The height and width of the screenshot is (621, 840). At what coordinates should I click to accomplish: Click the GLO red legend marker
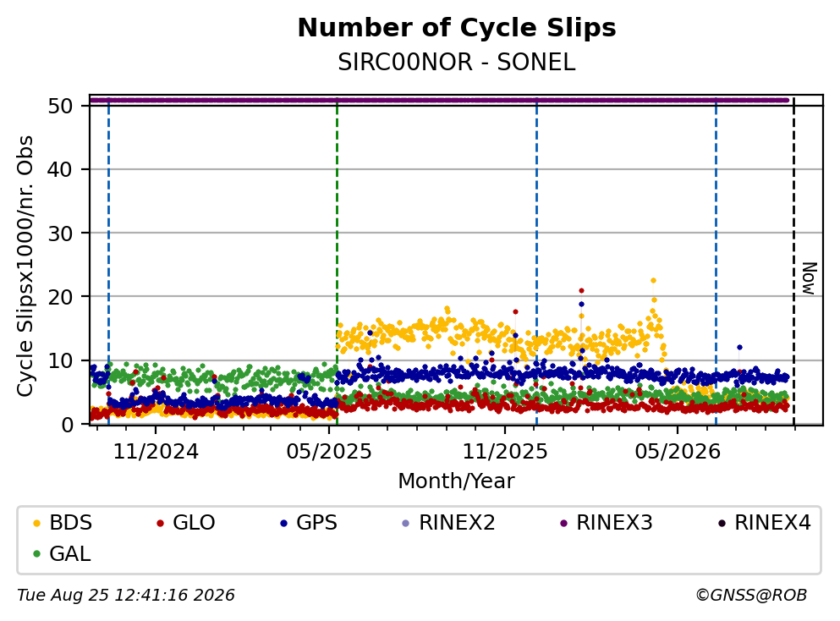click(x=160, y=523)
